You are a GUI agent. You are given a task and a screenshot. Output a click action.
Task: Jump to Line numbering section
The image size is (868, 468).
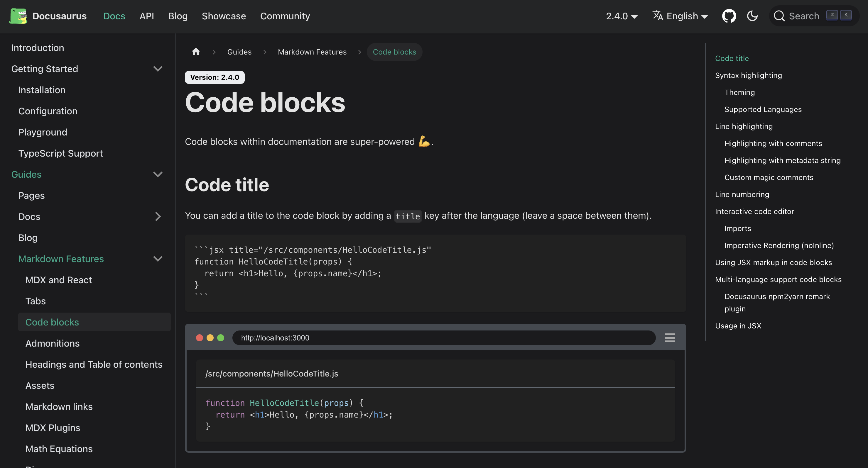pos(742,194)
